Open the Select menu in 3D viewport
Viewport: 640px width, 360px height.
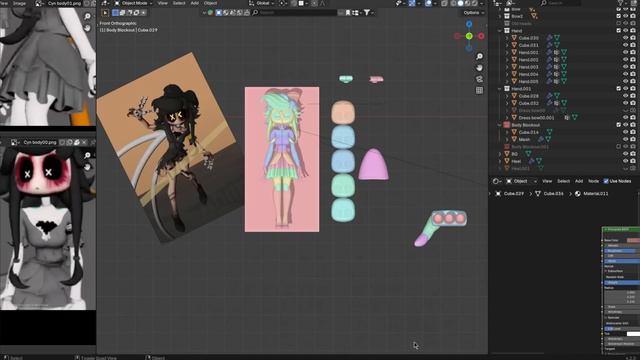(179, 3)
